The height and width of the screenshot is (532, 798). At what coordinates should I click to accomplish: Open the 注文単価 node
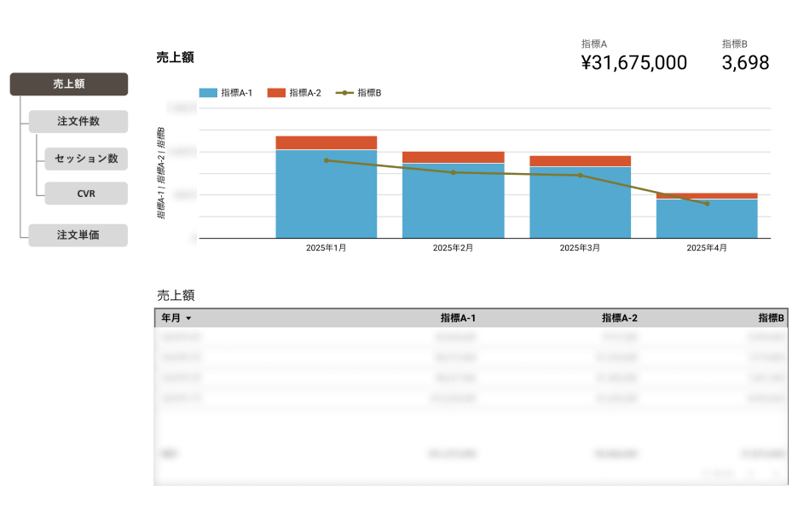pyautogui.click(x=78, y=235)
